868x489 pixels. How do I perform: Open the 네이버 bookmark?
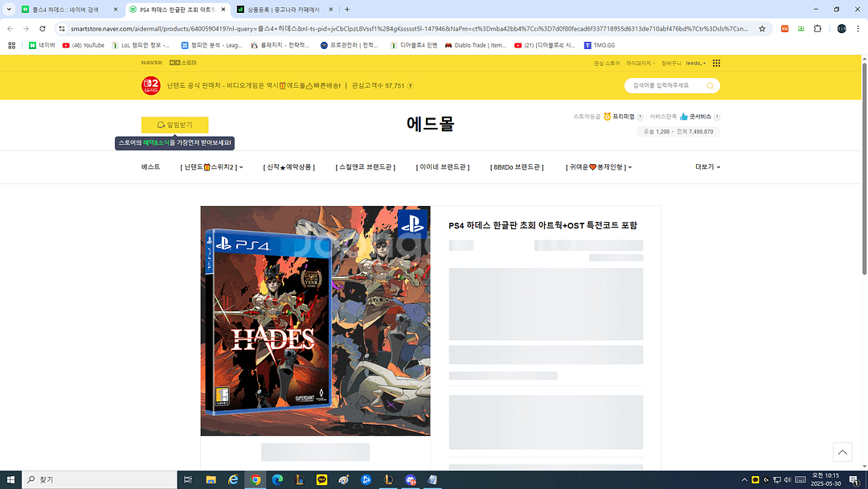click(x=42, y=45)
